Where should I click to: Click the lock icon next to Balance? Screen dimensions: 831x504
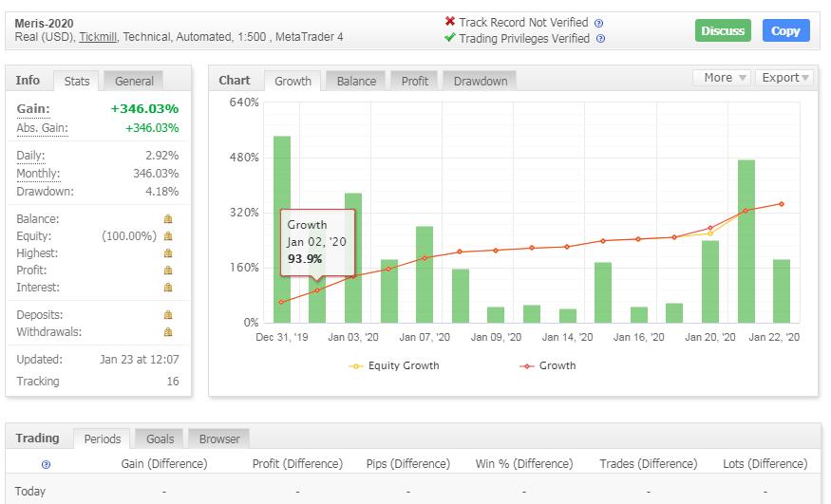(x=168, y=219)
